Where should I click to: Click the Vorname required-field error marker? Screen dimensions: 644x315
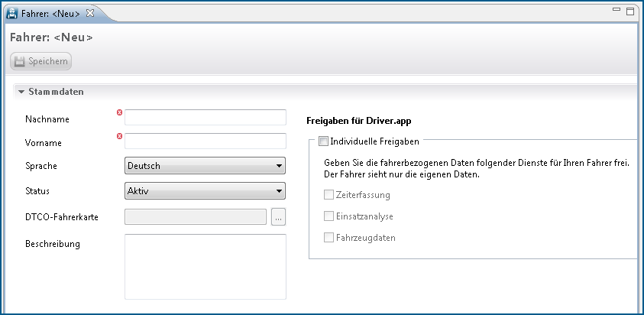pos(119,137)
